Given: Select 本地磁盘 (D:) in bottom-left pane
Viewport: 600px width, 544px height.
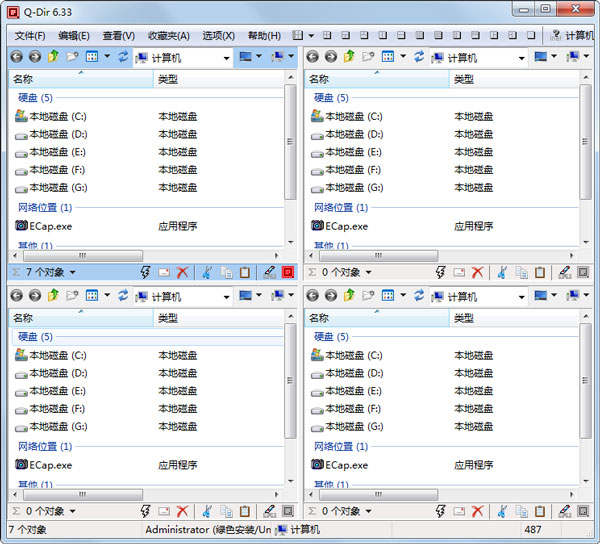Looking at the screenshot, I should 57,373.
